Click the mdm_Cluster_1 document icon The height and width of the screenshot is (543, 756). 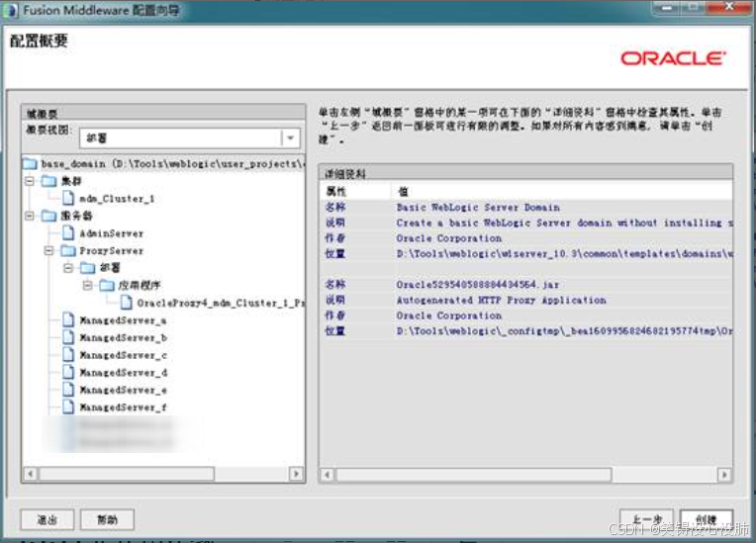(x=68, y=198)
